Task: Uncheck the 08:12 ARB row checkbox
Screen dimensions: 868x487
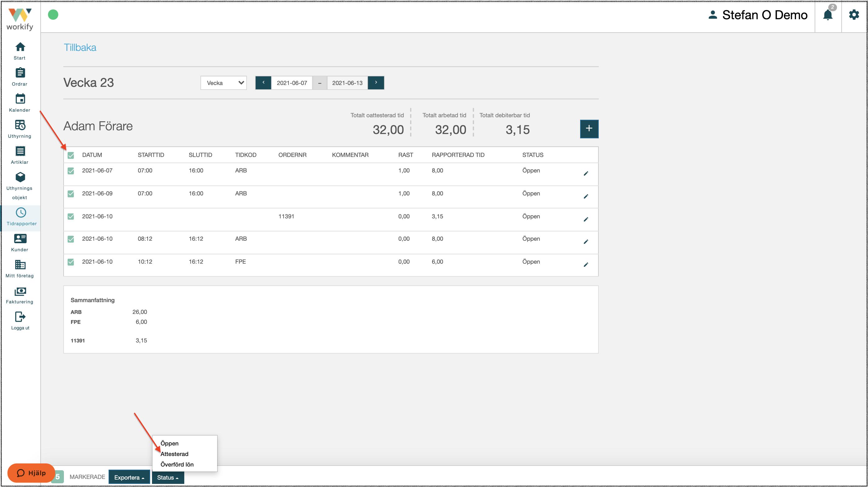Action: tap(71, 239)
